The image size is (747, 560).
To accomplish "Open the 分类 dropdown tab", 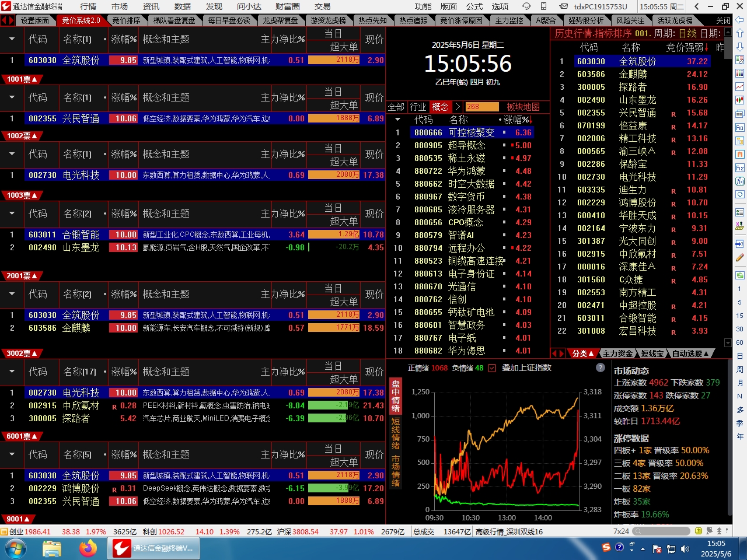I will pos(582,353).
